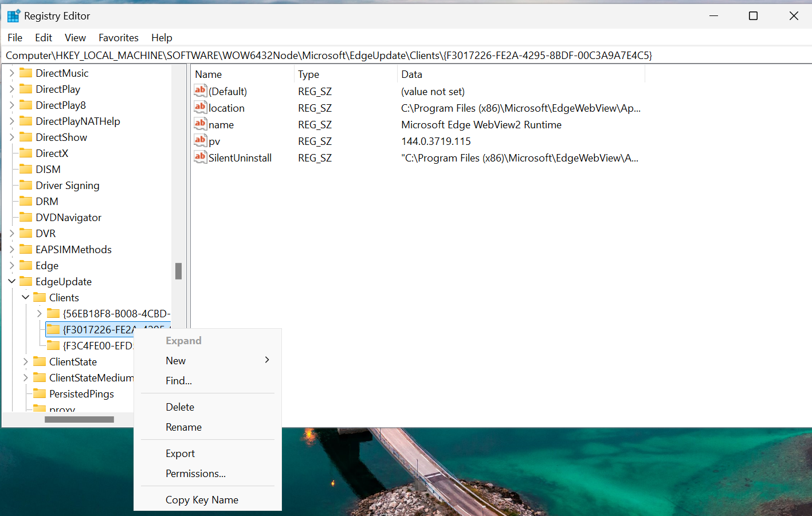Click the ClientState folder icon

coord(40,361)
